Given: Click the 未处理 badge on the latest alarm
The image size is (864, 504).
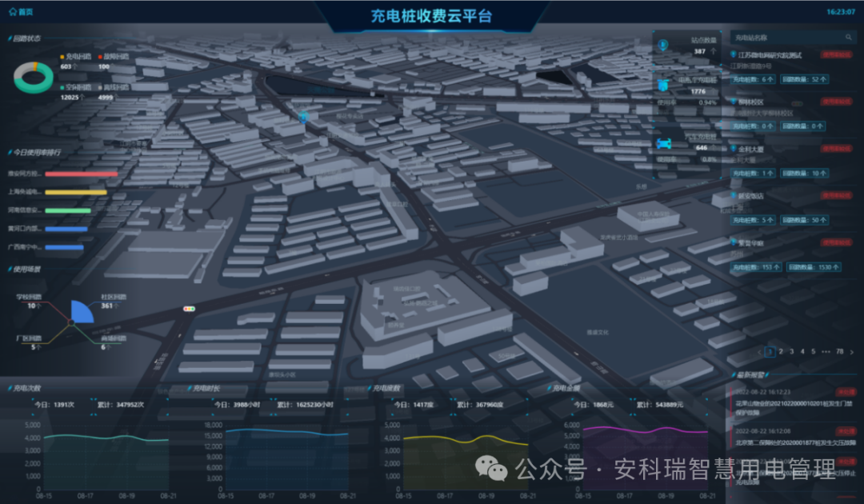Looking at the screenshot, I should 846,392.
